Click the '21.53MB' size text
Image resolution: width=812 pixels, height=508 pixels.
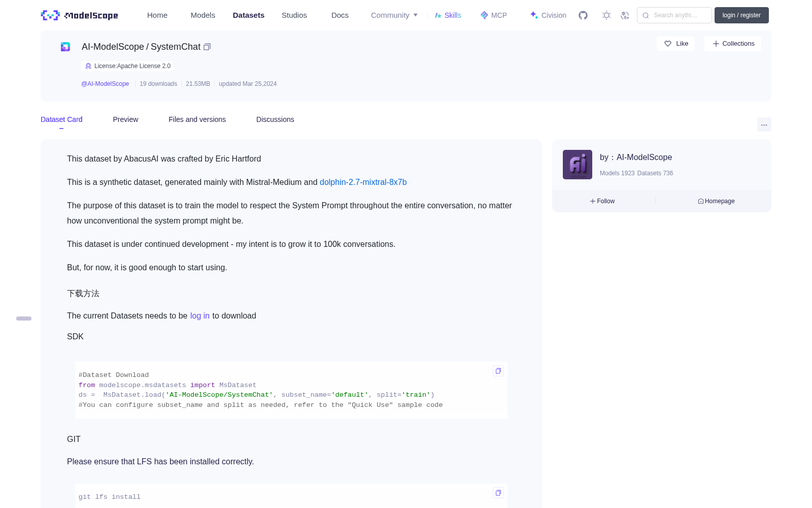pyautogui.click(x=198, y=84)
